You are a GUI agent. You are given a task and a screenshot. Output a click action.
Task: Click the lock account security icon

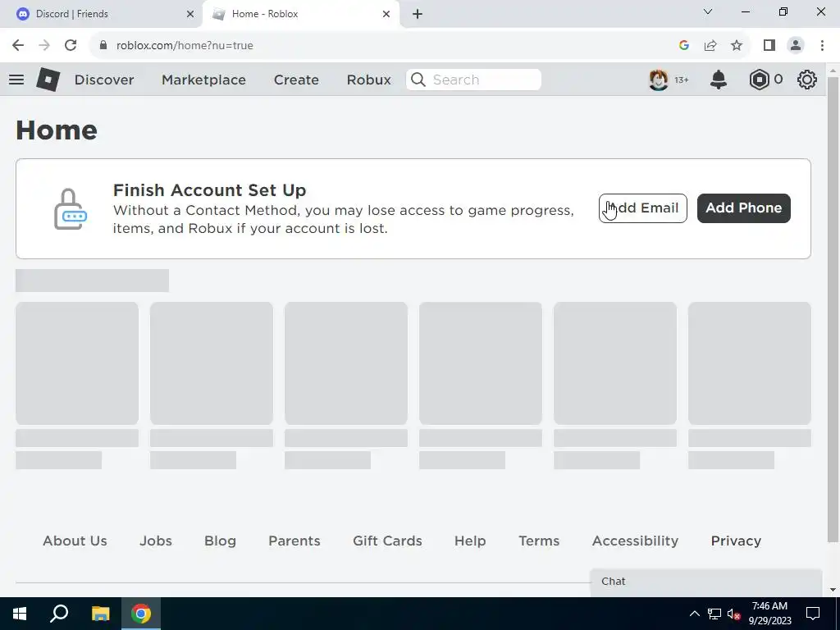coord(71,209)
